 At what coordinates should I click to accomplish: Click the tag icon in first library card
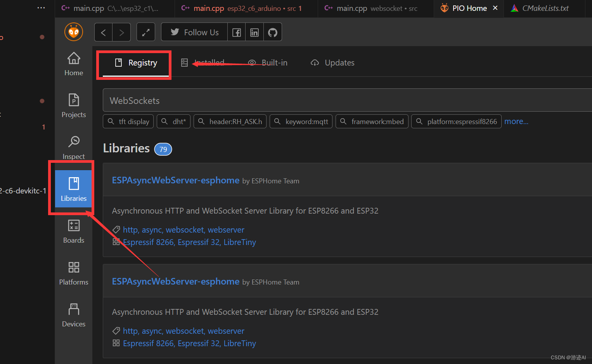[116, 230]
